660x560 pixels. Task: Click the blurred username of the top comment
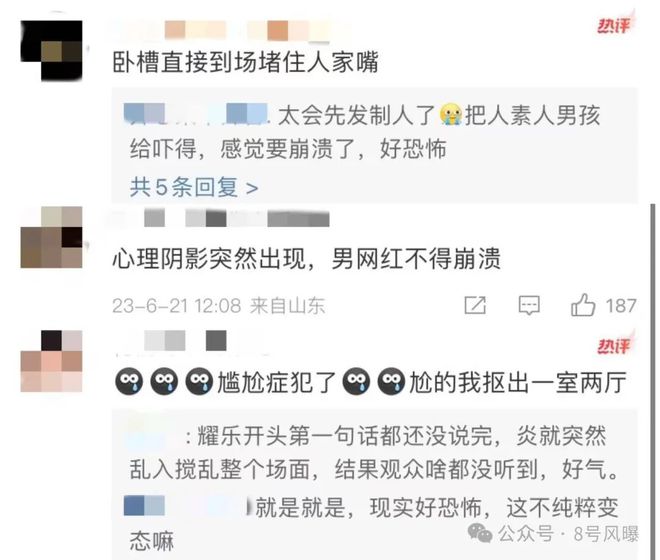(x=232, y=31)
